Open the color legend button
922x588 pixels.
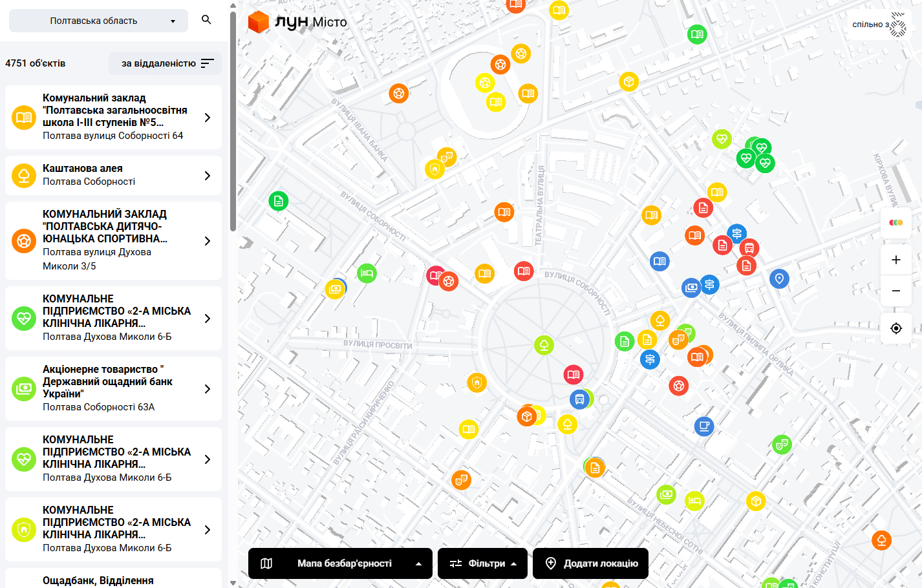tap(896, 222)
